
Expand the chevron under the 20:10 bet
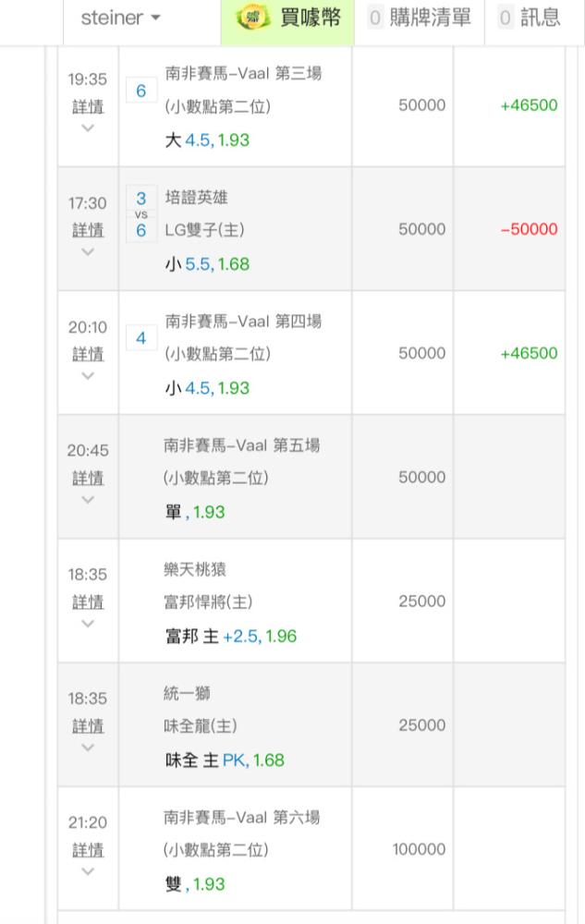[88, 376]
